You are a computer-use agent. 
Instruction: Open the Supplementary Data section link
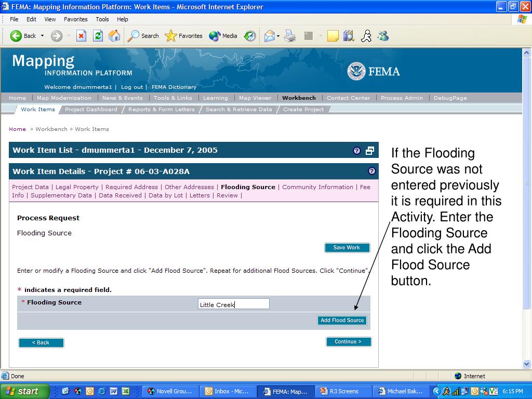(61, 195)
